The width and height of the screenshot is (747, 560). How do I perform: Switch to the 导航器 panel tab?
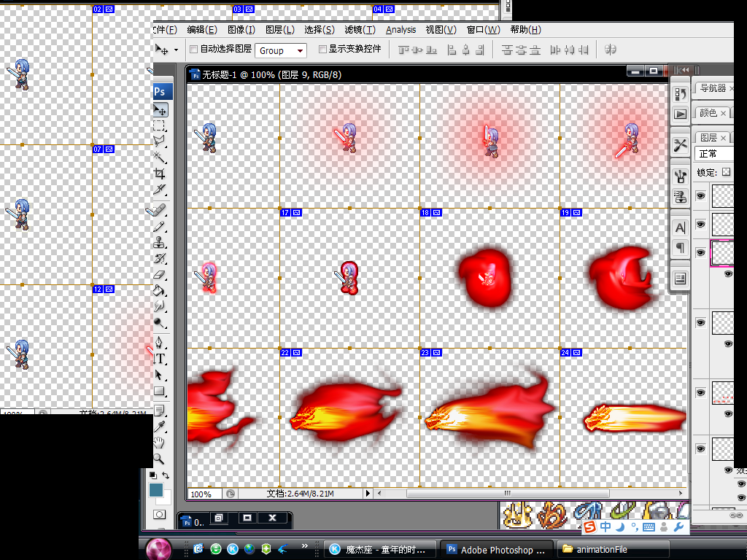click(713, 88)
